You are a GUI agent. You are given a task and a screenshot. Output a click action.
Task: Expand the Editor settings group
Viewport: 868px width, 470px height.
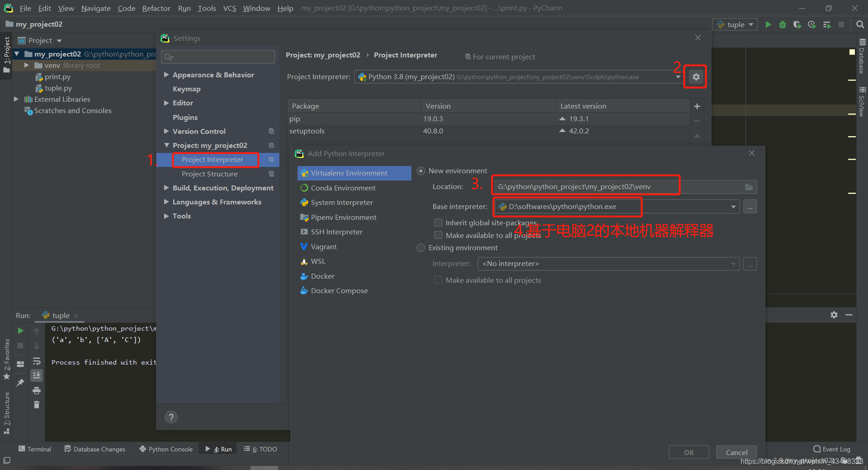(166, 103)
